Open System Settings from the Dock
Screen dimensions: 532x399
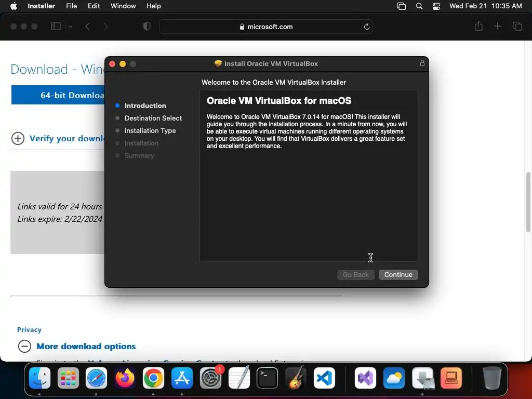210,378
